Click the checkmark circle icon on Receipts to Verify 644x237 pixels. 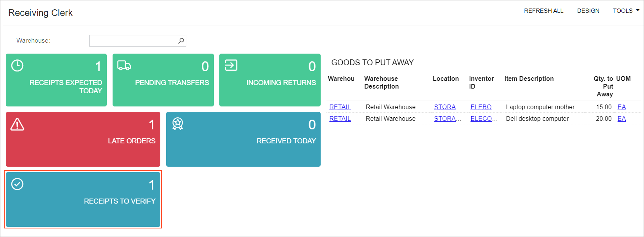coord(17,184)
